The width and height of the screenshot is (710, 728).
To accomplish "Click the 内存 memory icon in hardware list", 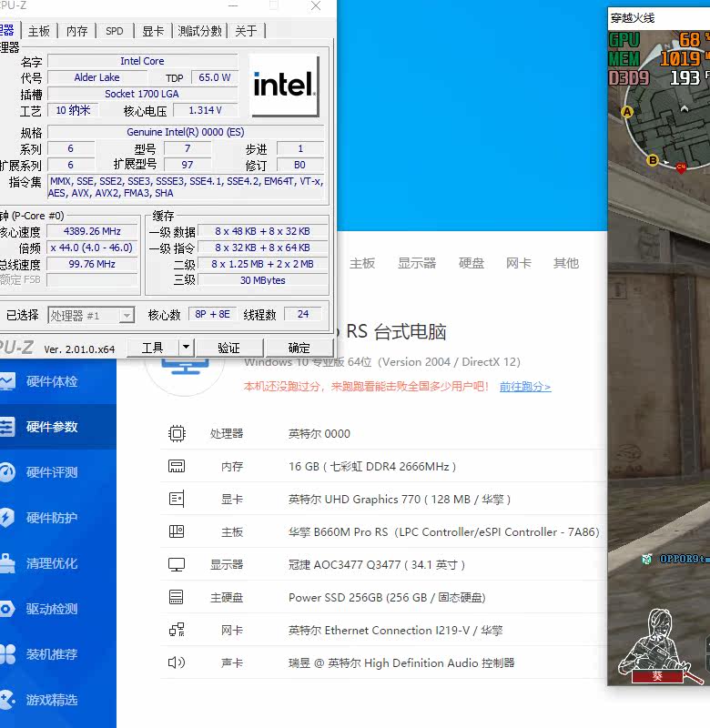I will point(177,466).
